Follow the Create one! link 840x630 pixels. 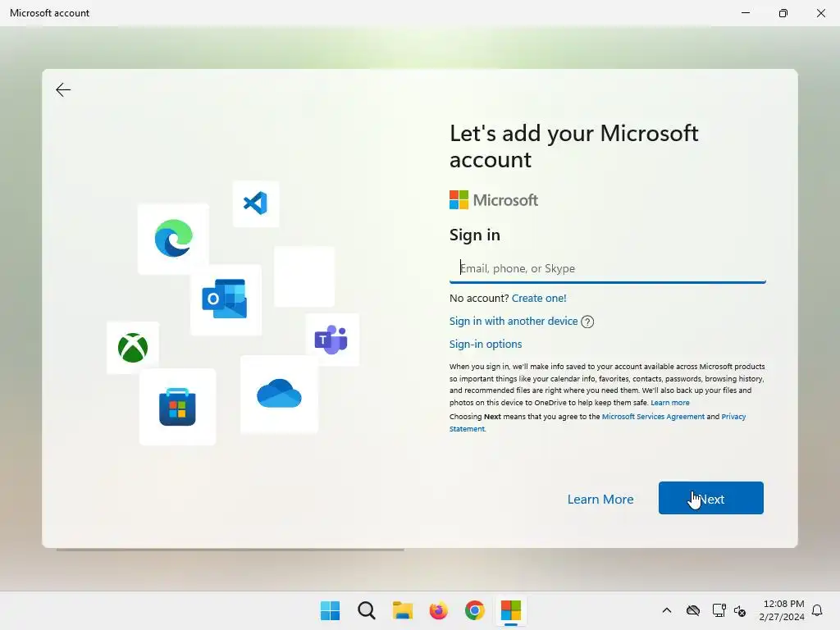(539, 298)
